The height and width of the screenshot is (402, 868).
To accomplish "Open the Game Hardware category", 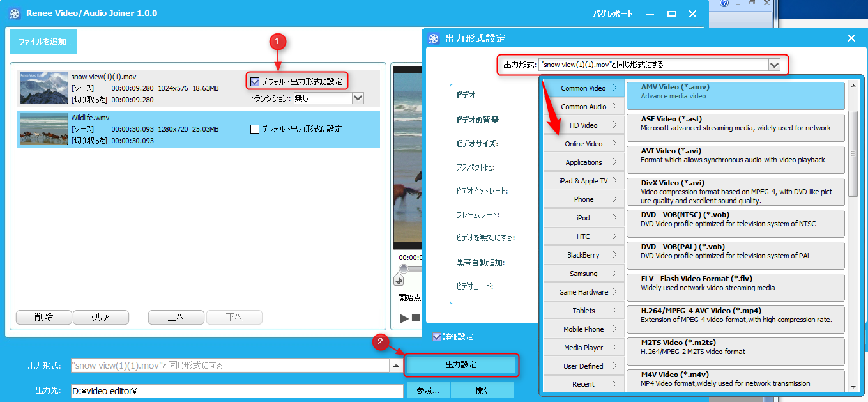I will [584, 292].
